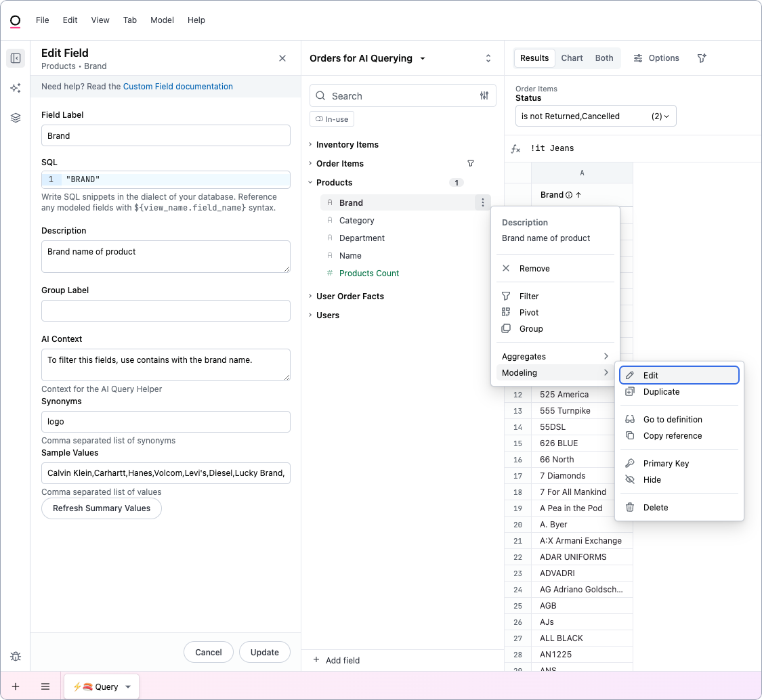Toggle sort direction on the Brand column
This screenshot has height=700, width=762.
[580, 194]
